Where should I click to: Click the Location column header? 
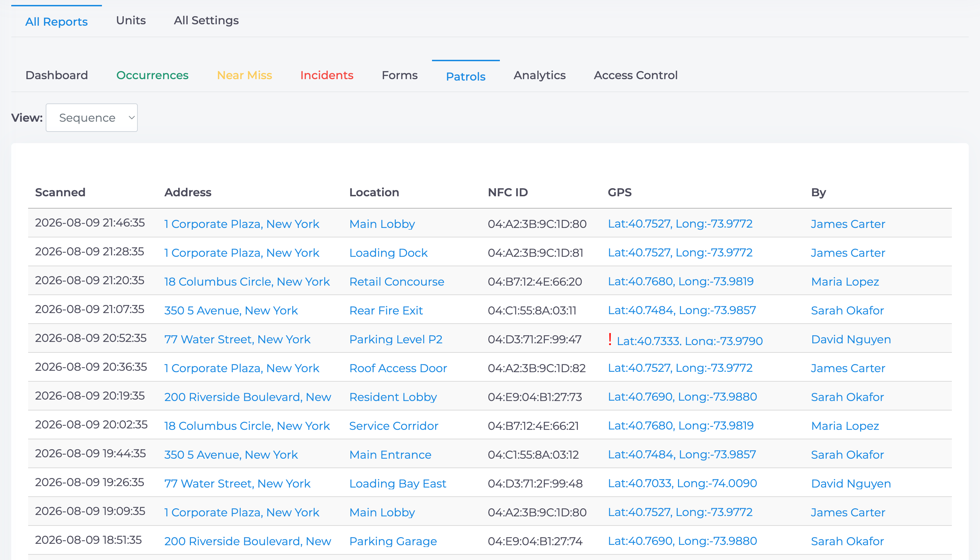click(x=374, y=192)
